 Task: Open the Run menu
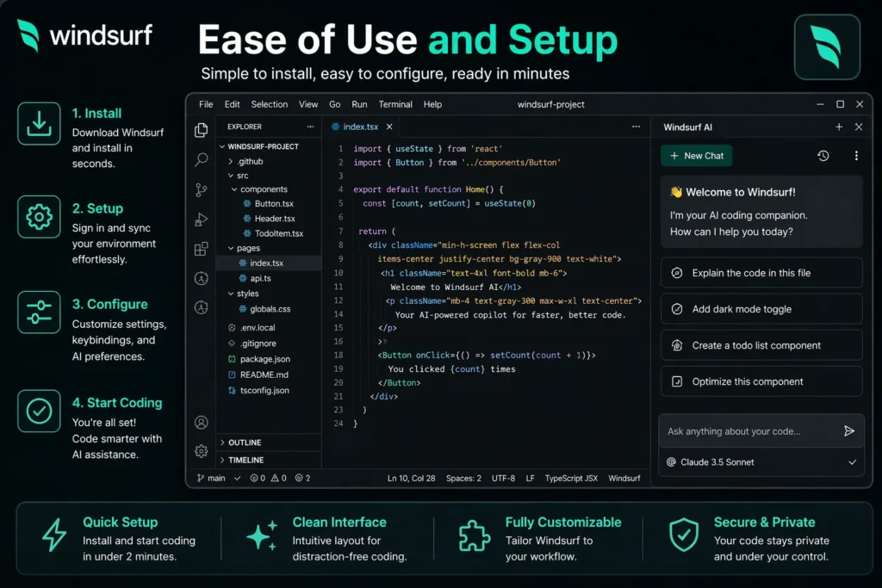(359, 104)
